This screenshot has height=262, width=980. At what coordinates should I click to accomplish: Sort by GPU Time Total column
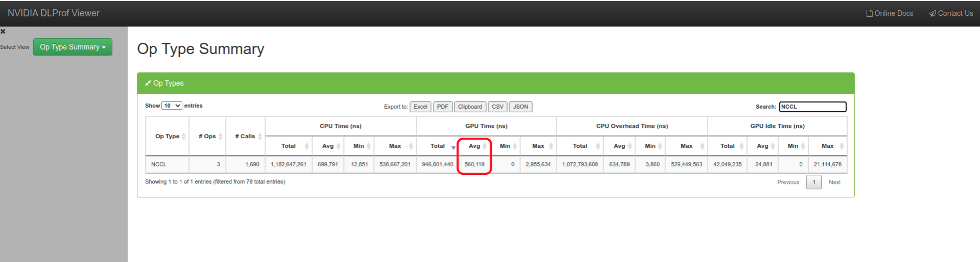click(438, 146)
